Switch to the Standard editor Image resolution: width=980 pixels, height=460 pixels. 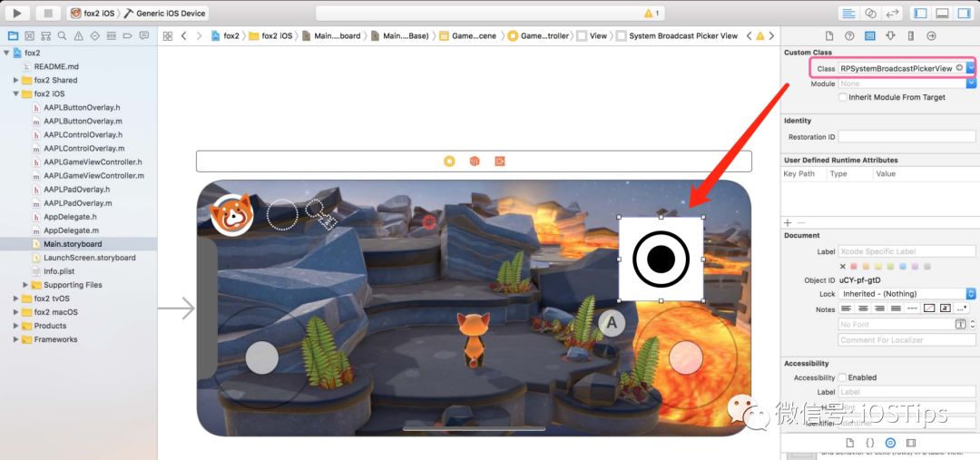(848, 13)
